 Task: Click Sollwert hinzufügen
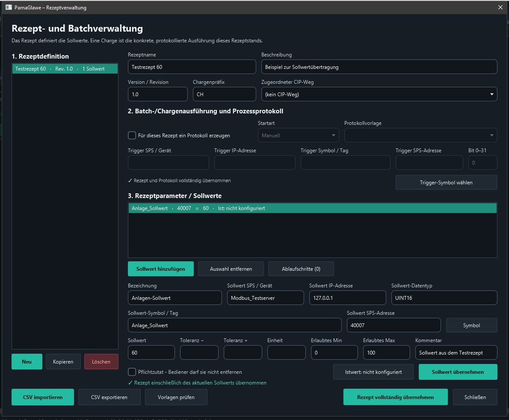[161, 269]
